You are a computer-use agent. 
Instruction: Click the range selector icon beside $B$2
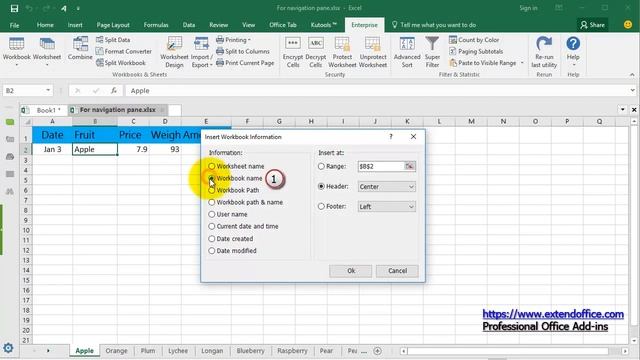pos(409,166)
